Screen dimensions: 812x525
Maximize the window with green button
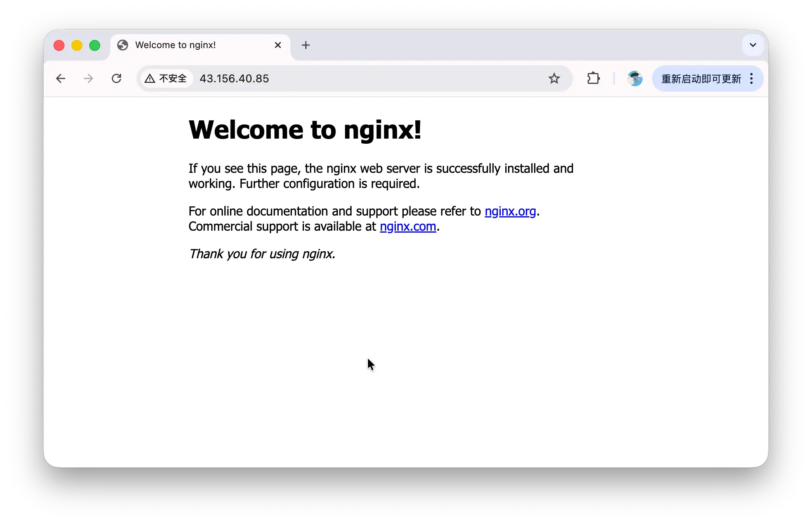[95, 45]
